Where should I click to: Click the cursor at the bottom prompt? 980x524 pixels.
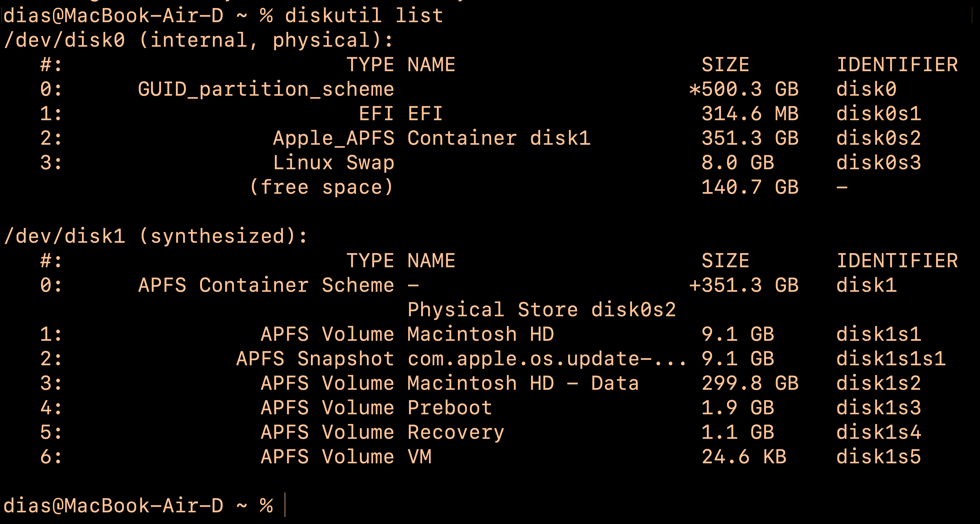point(285,505)
